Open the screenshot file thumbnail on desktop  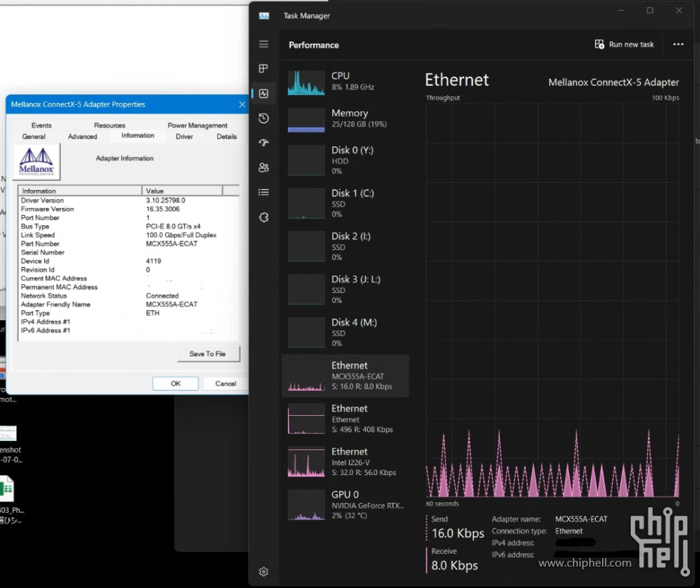(x=8, y=433)
